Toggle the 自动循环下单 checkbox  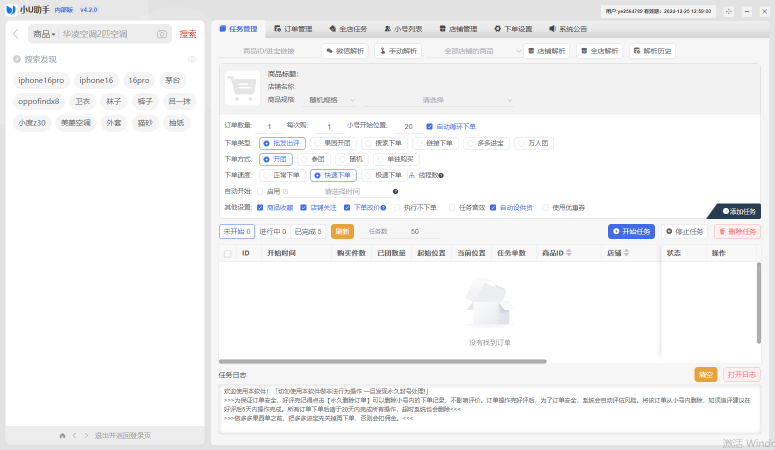tap(430, 127)
